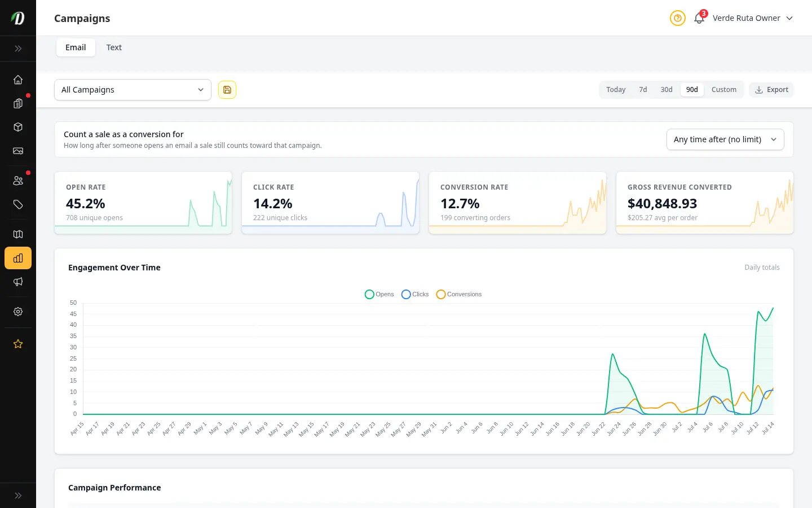Open the image gallery icon in sidebar

pos(18,151)
